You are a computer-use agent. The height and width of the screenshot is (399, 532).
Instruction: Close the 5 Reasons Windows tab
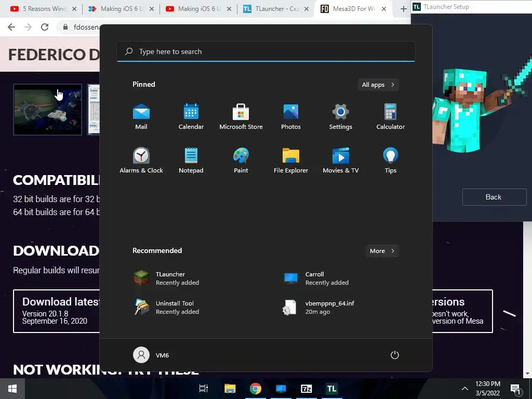[x=74, y=9]
